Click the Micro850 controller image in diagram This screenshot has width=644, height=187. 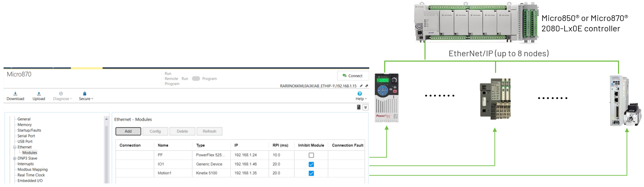[476, 23]
